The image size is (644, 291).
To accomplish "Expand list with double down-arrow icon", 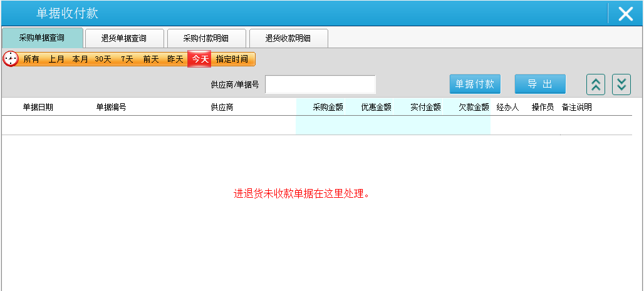I will click(621, 84).
